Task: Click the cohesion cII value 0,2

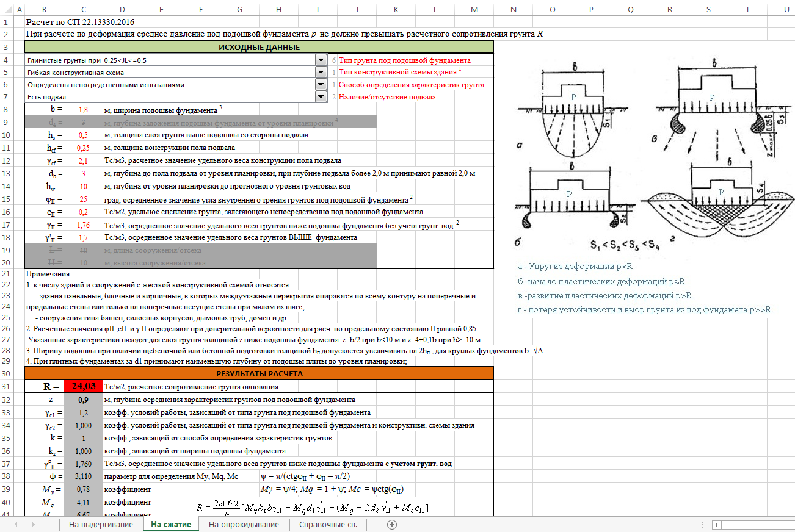Action: 83,212
